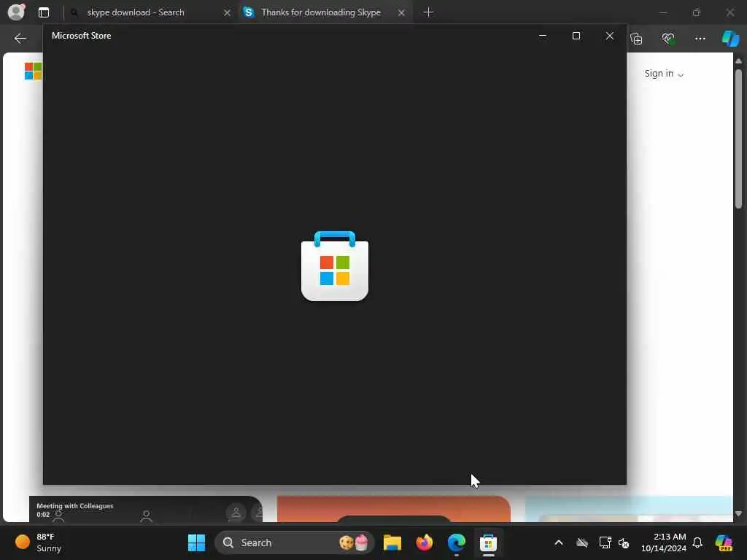747x560 pixels.
Task: Open File Explorer from the taskbar
Action: [x=392, y=542]
